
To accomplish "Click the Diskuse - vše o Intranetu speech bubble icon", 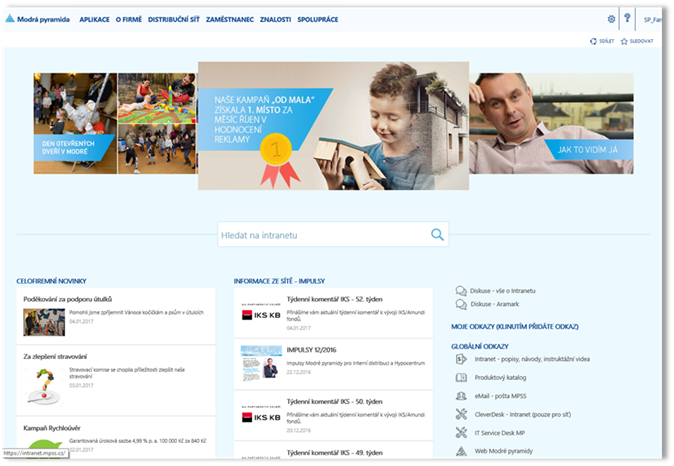I will point(461,291).
